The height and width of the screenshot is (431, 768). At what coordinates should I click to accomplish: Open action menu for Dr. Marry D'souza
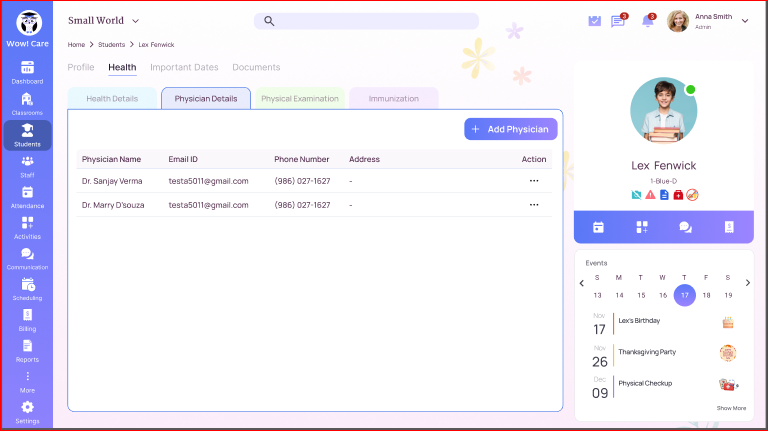pos(534,205)
